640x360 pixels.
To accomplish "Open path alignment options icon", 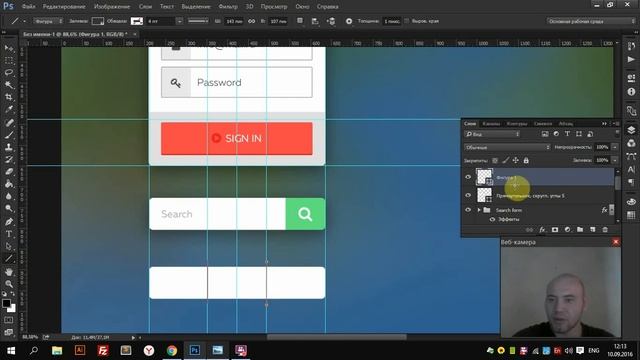I will pos(315,21).
